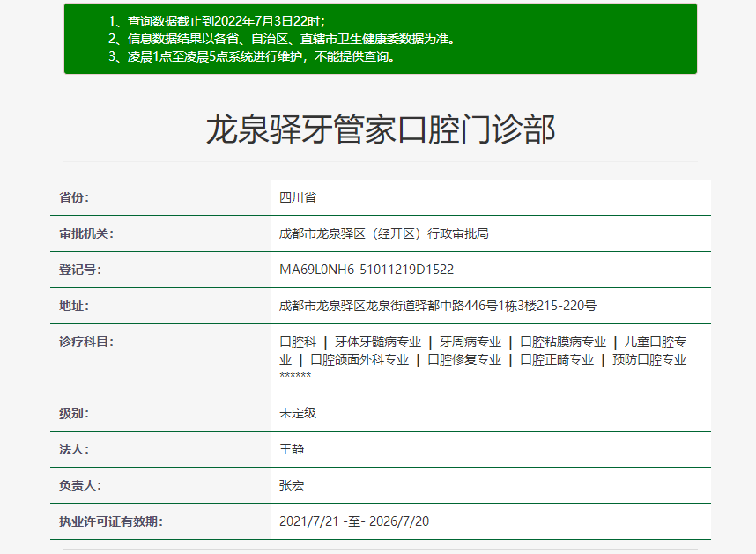
Task: Click the notice line about 凌晨1点至凌晨5点系统维护
Action: (252, 57)
